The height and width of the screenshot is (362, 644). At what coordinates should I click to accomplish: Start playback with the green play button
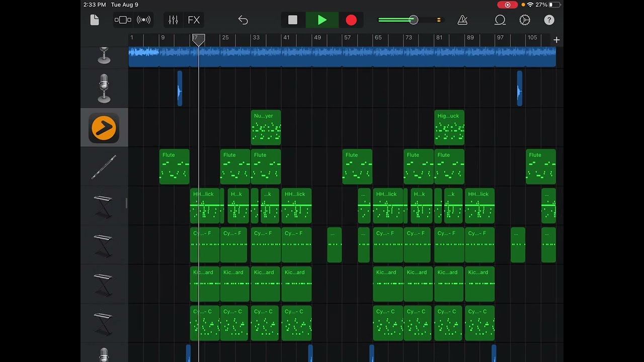pyautogui.click(x=322, y=20)
